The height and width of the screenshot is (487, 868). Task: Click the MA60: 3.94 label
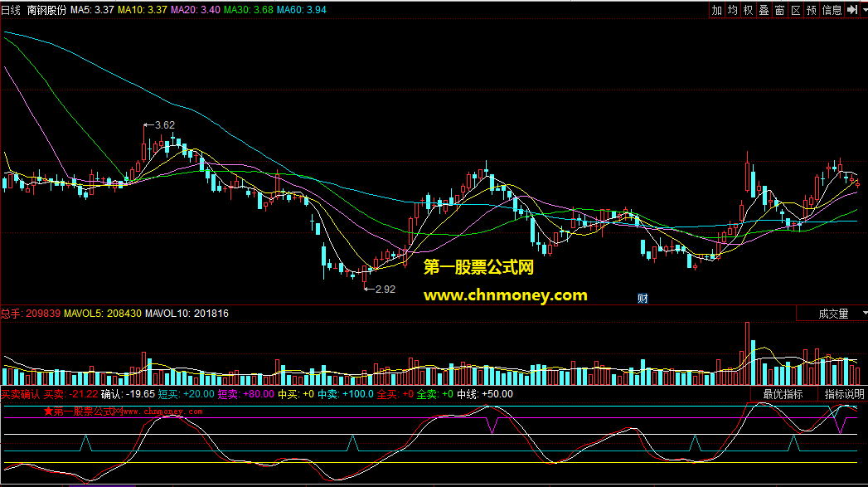tap(302, 10)
